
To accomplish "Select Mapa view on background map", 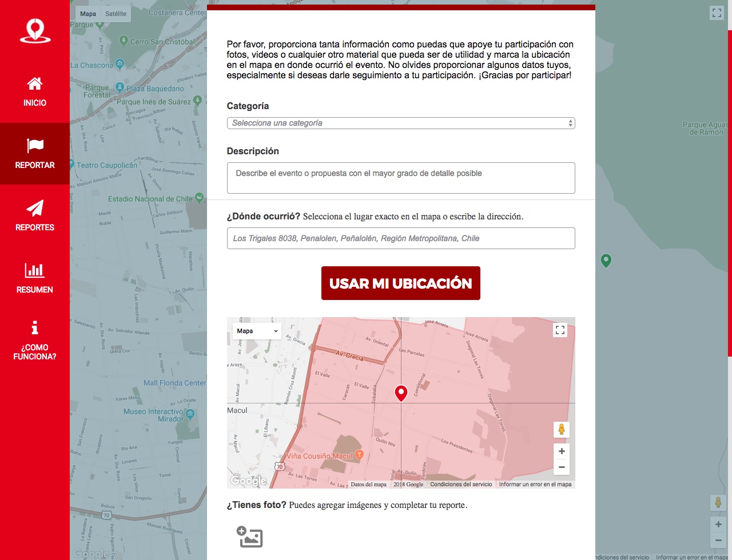I will click(88, 14).
